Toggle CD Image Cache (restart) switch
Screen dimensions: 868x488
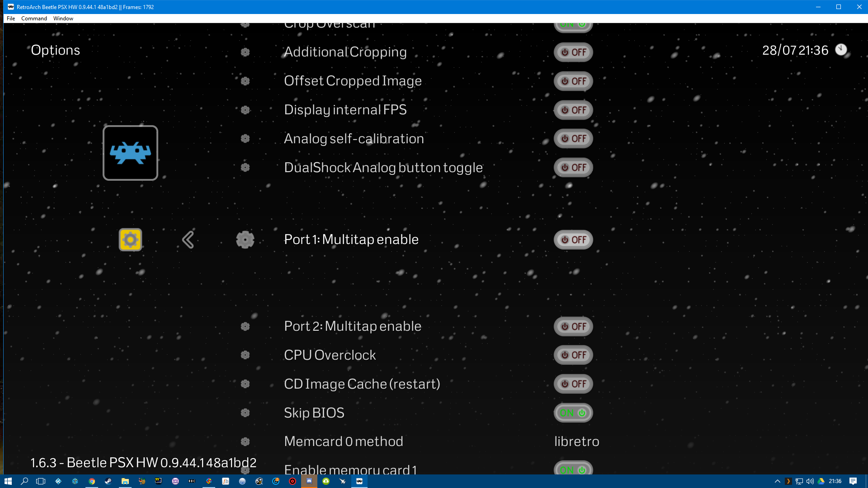[573, 384]
